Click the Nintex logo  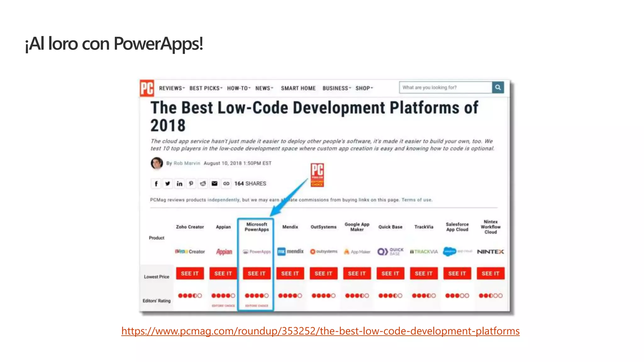point(491,252)
